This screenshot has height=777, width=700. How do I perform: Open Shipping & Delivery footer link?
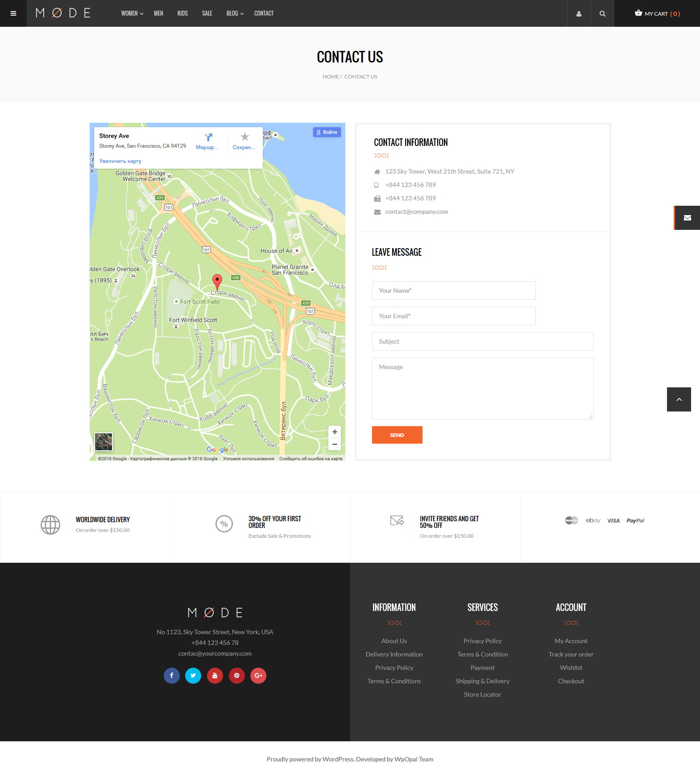click(482, 681)
